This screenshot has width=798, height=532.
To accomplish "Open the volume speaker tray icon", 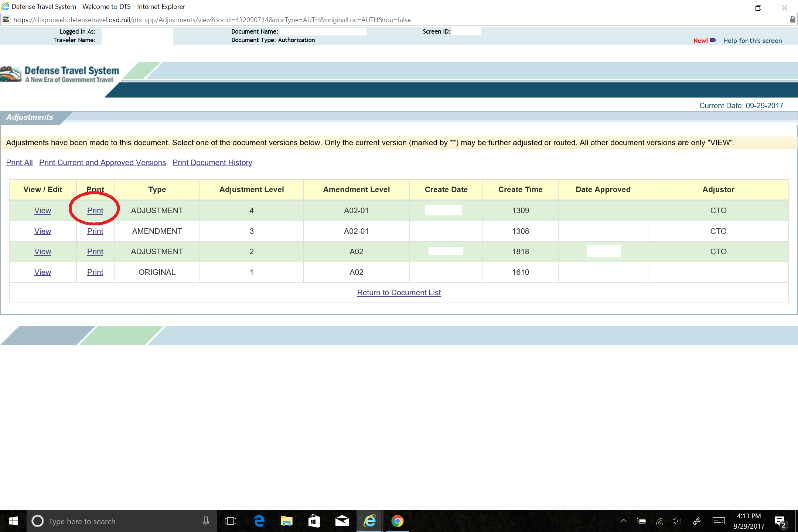I will 676,521.
